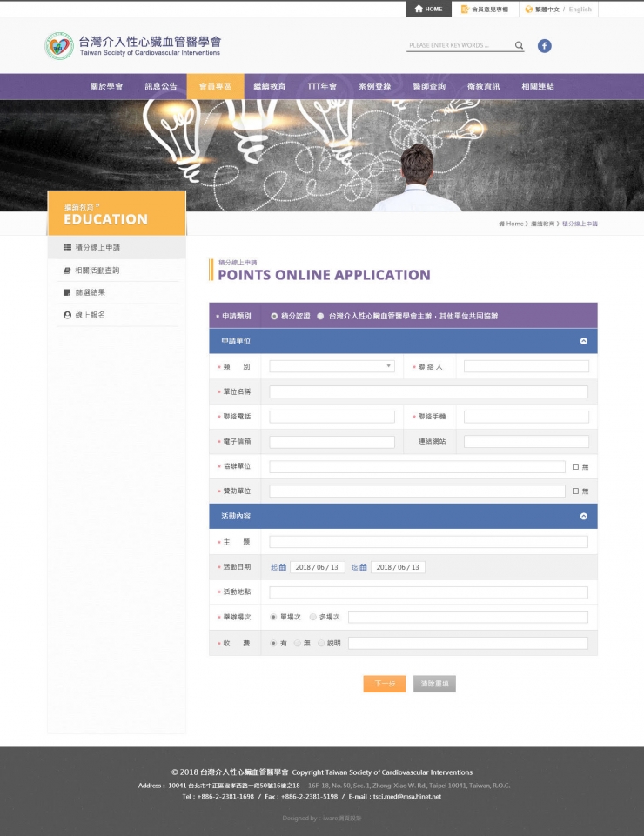Click the list icon beside 積分線上申請 in sidebar

click(x=67, y=248)
